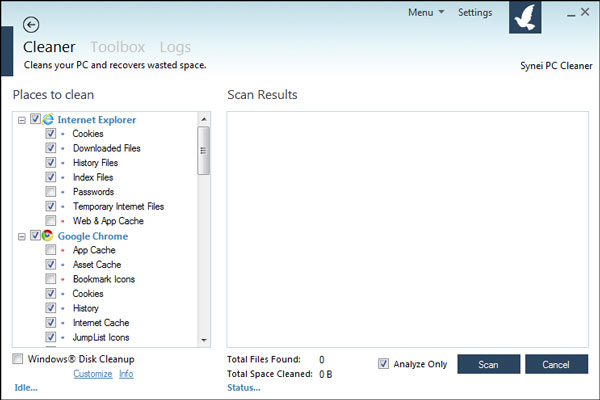Open the Info link
This screenshot has width=600, height=400.
point(126,374)
